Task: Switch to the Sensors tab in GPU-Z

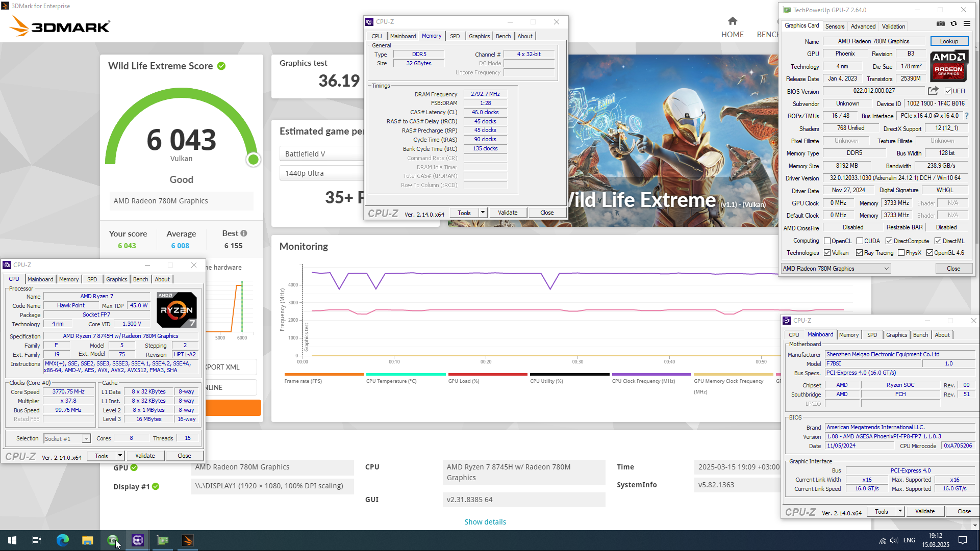Action: pos(835,27)
